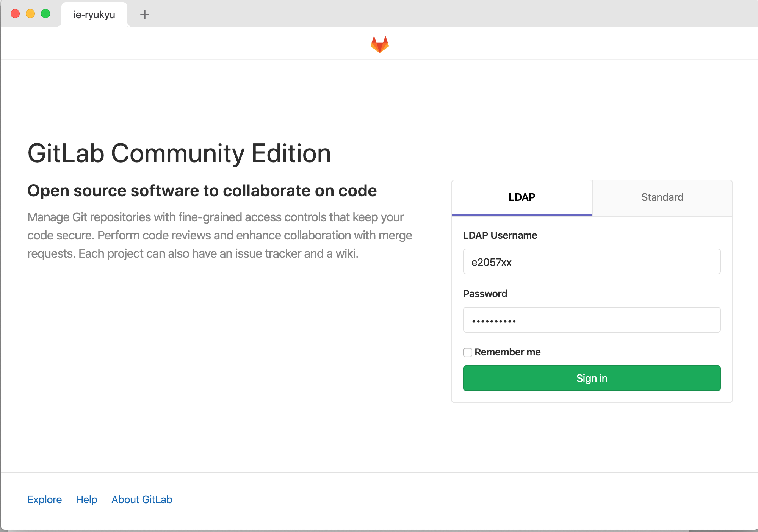Select the ie-ryukyu browser tab
Viewport: 758px width, 532px height.
coord(94,14)
